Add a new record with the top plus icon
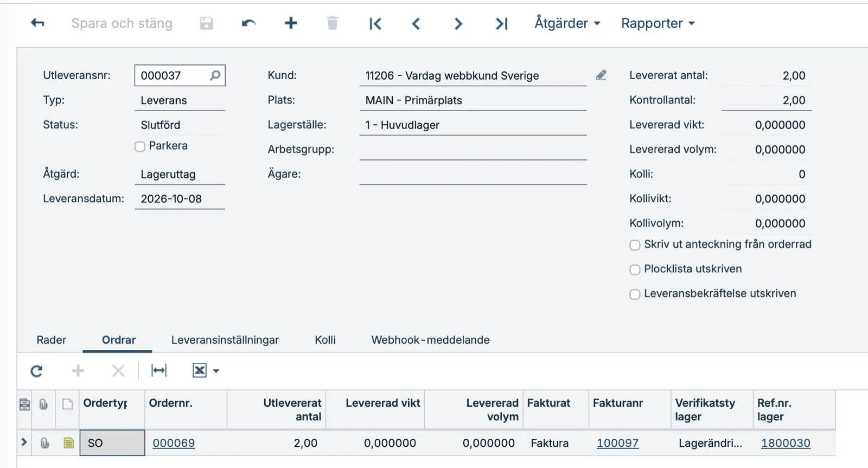Image resolution: width=868 pixels, height=468 pixels. click(x=291, y=23)
